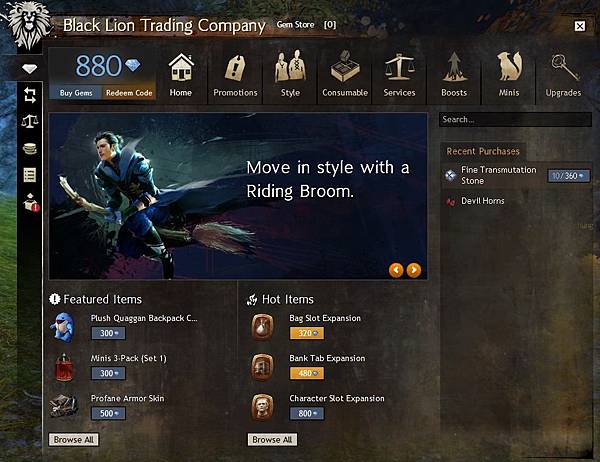Image resolution: width=600 pixels, height=462 pixels.
Task: Open the Minis category
Action: tap(509, 75)
